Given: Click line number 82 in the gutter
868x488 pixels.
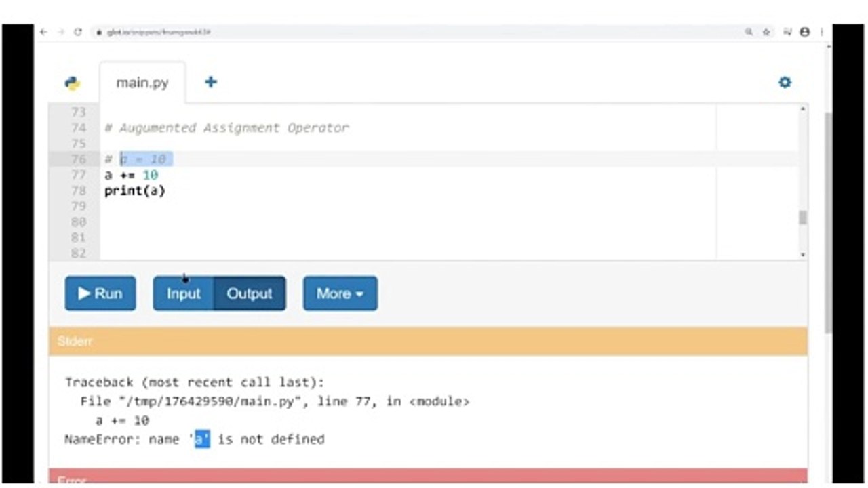Looking at the screenshot, I should point(78,253).
